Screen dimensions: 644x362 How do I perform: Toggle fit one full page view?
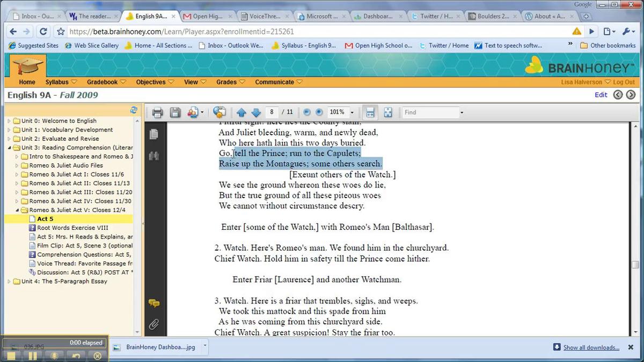388,112
